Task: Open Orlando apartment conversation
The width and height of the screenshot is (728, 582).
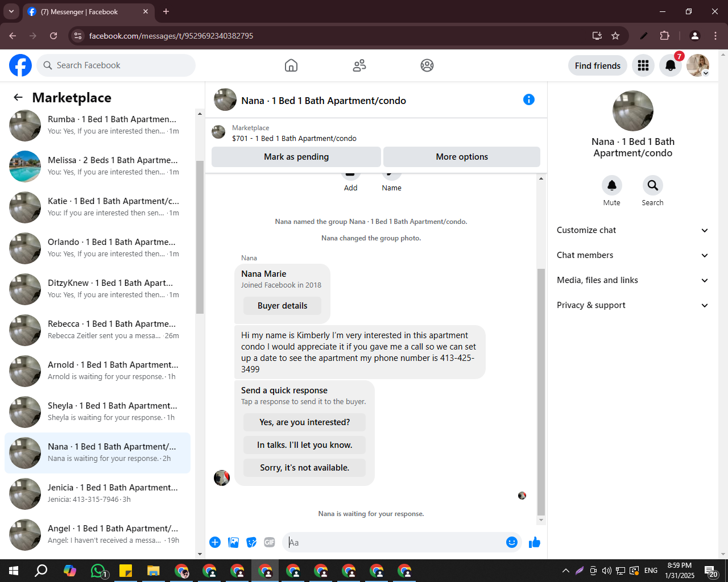Action: tap(98, 248)
